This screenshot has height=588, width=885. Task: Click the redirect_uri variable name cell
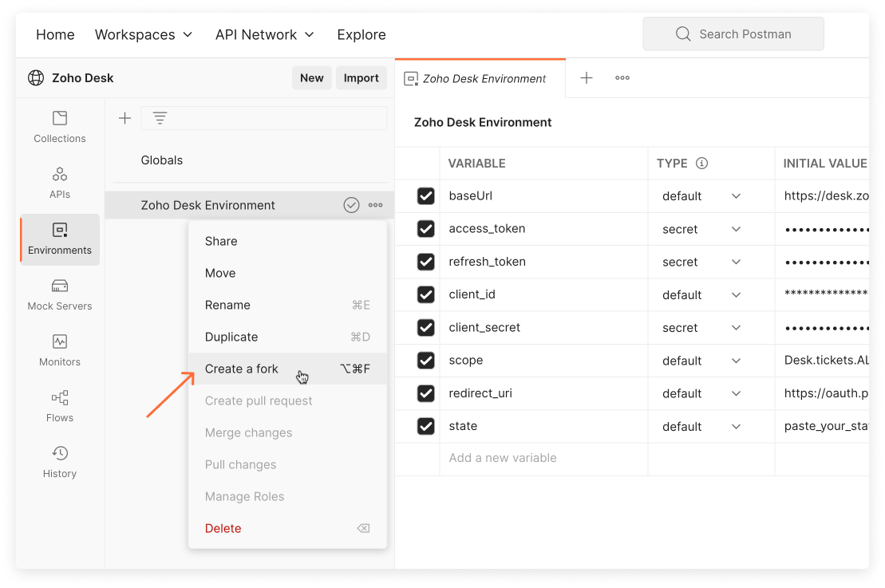pyautogui.click(x=543, y=393)
